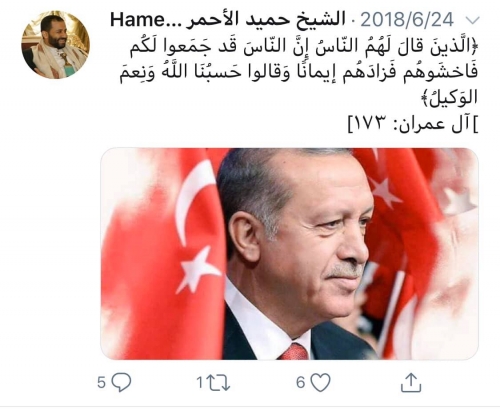Screen dimensions: 500x410
Task: Click the red tie in the photo
Action: pyautogui.click(x=294, y=351)
